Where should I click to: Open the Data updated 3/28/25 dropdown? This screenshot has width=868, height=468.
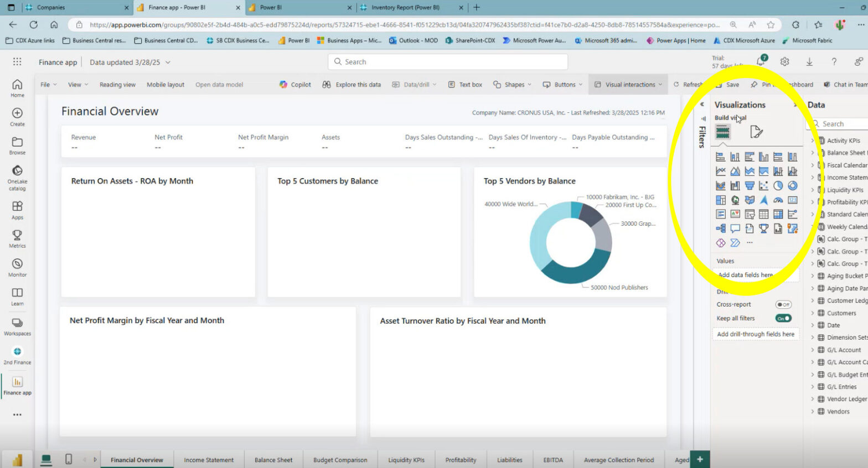(x=130, y=63)
